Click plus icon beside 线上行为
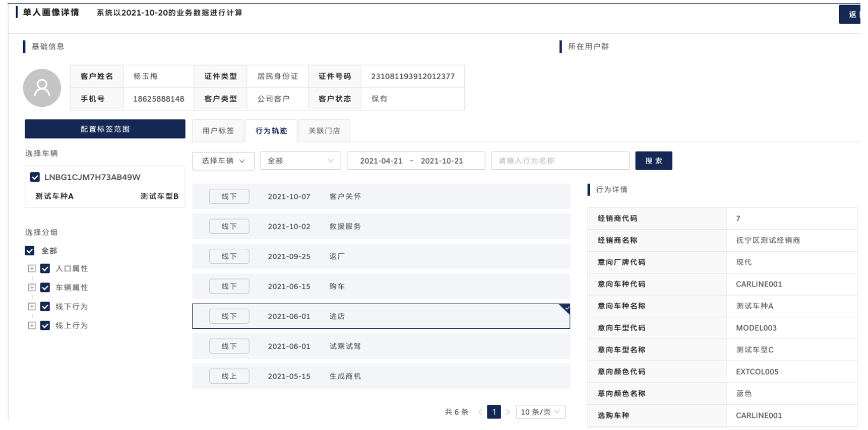 coord(32,326)
